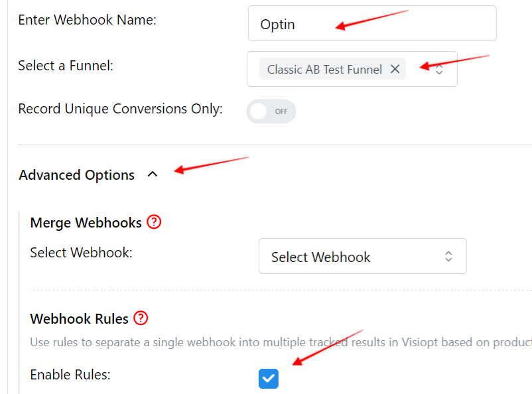The image size is (532, 394).
Task: Click the Webhook Rules help question-mark icon
Action: point(141,318)
